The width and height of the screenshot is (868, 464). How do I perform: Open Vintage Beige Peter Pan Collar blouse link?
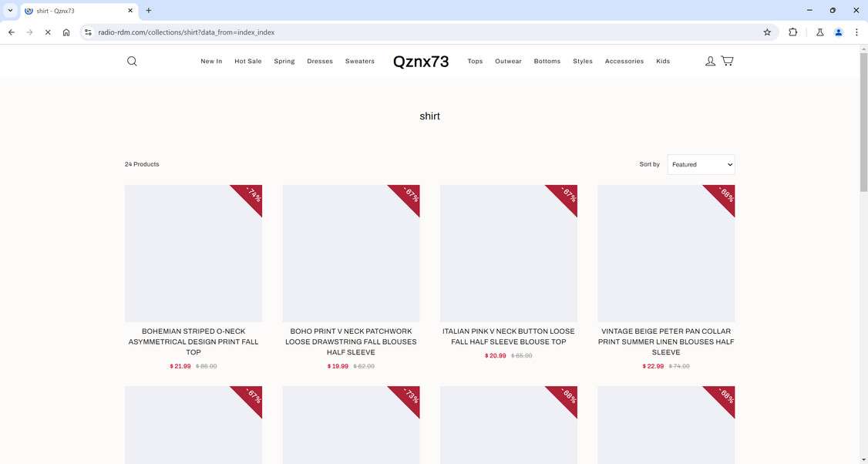tap(666, 341)
